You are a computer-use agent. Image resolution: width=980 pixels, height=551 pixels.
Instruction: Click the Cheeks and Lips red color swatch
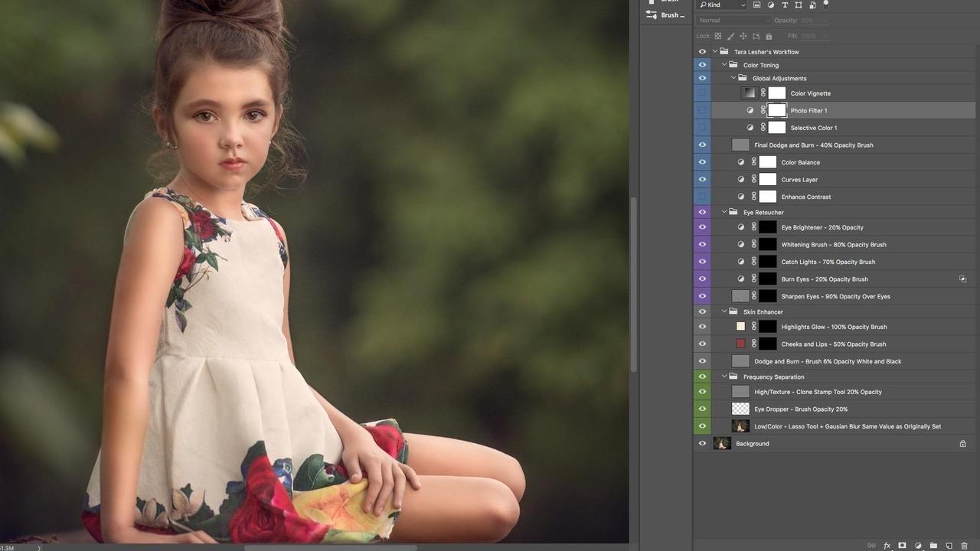[740, 344]
